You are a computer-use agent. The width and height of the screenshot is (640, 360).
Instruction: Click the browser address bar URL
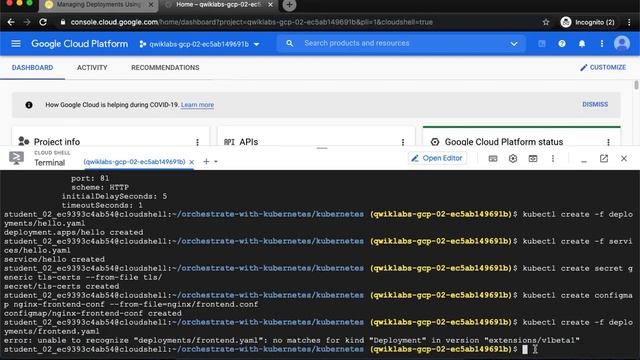coord(251,22)
